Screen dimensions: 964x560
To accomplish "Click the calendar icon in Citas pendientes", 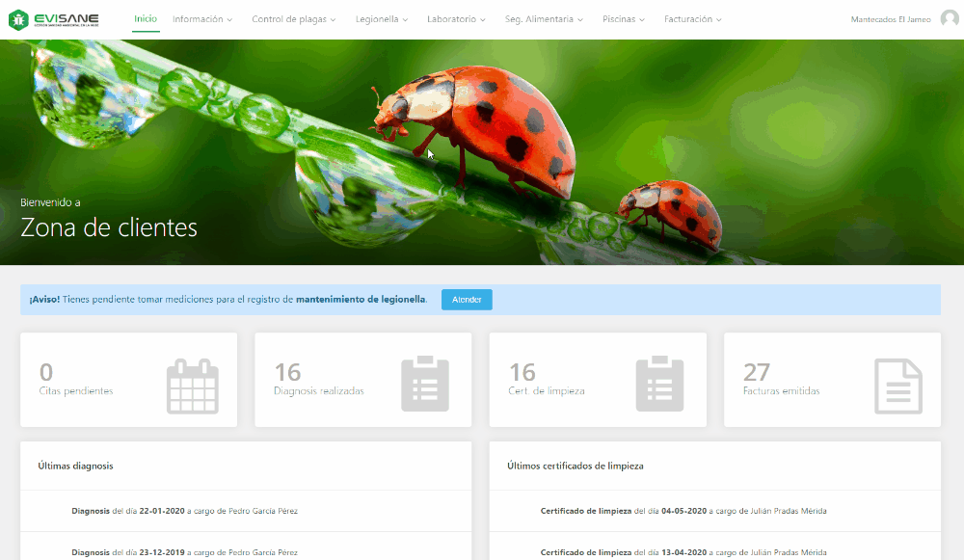I will pyautogui.click(x=192, y=386).
